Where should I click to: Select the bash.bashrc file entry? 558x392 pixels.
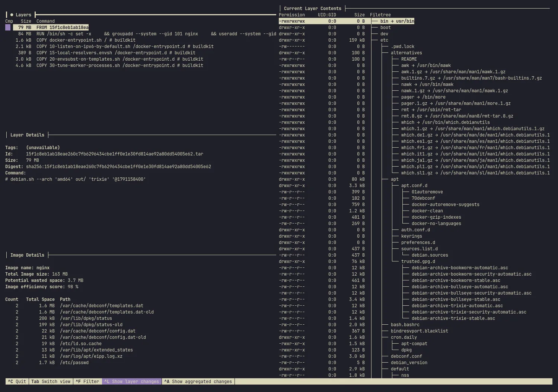[405, 325]
